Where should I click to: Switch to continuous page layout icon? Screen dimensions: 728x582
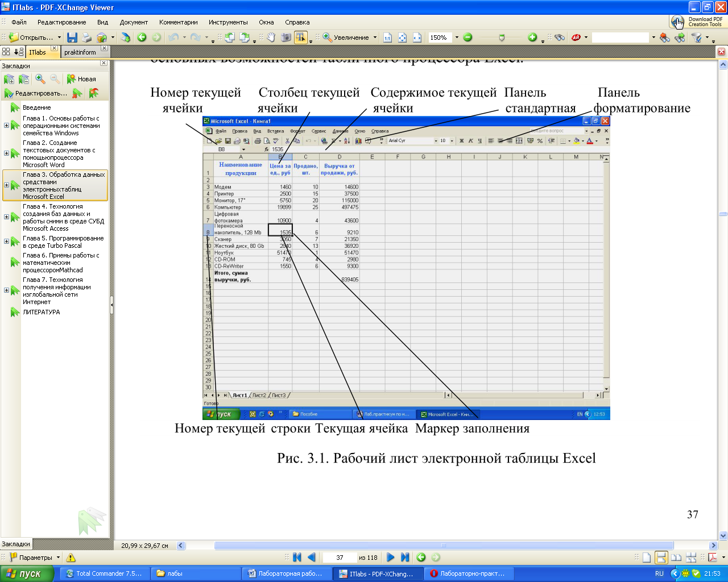tap(661, 558)
